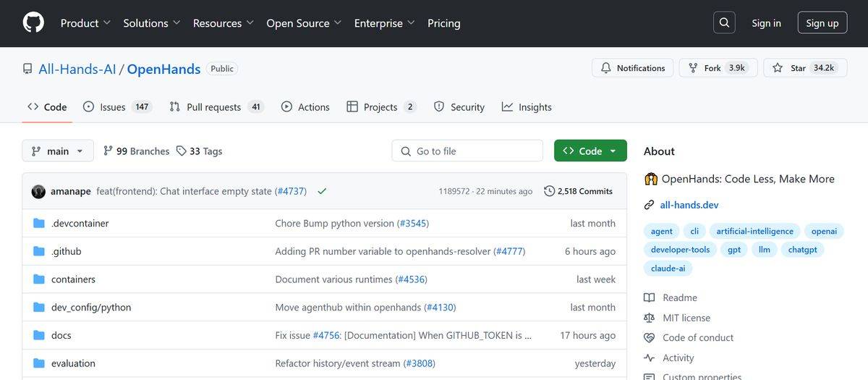Switch to the Pull requests tab

(x=216, y=106)
